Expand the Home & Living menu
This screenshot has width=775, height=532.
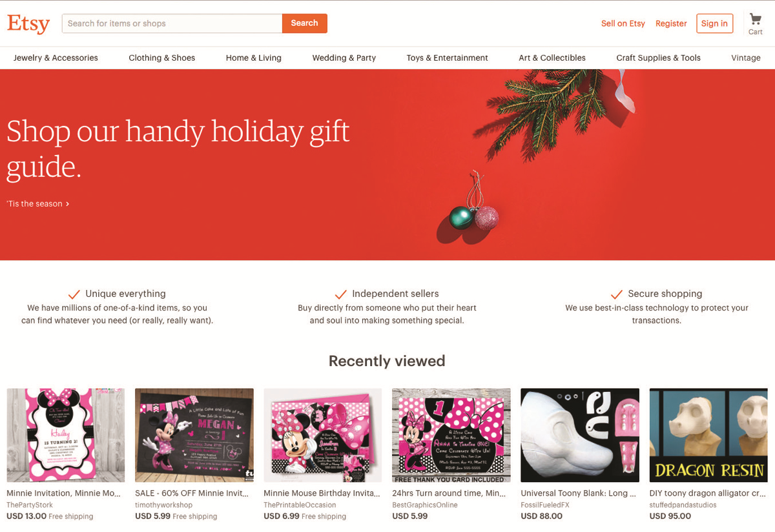pos(253,57)
